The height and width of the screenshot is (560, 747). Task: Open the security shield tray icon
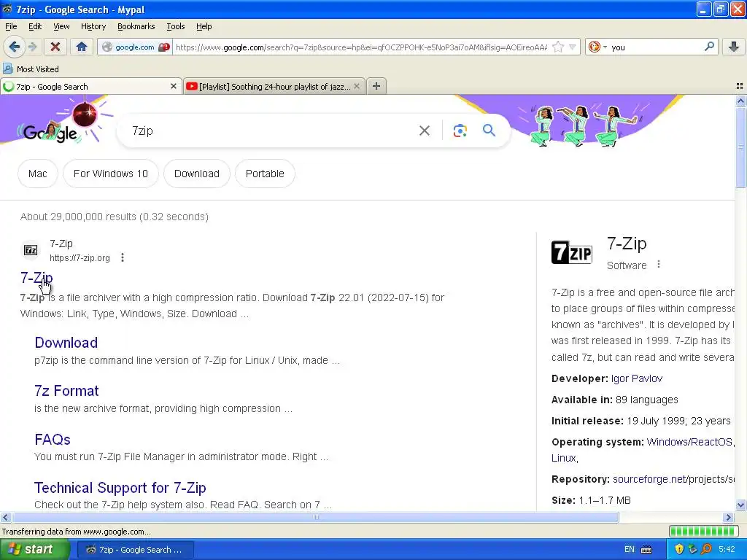[679, 550]
